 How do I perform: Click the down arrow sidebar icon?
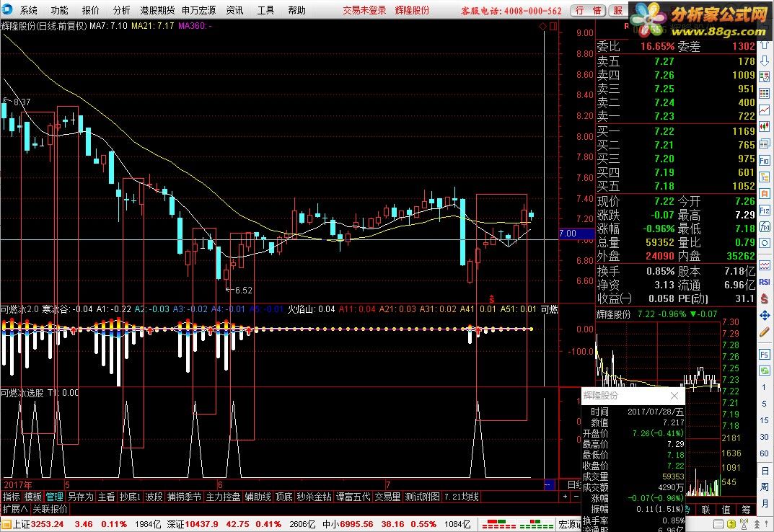[765, 61]
